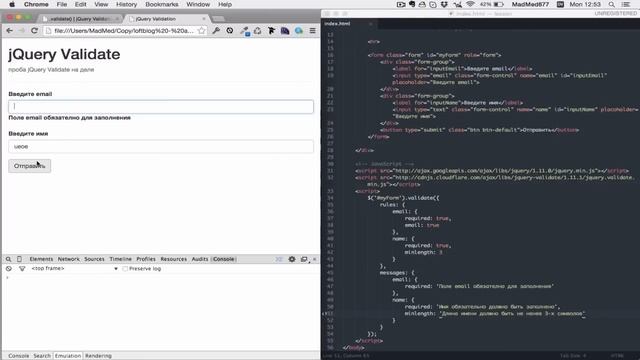Image resolution: width=640 pixels, height=360 pixels.
Task: Click the MadMed877 user name in menu bar
Action: pyautogui.click(x=530, y=4)
